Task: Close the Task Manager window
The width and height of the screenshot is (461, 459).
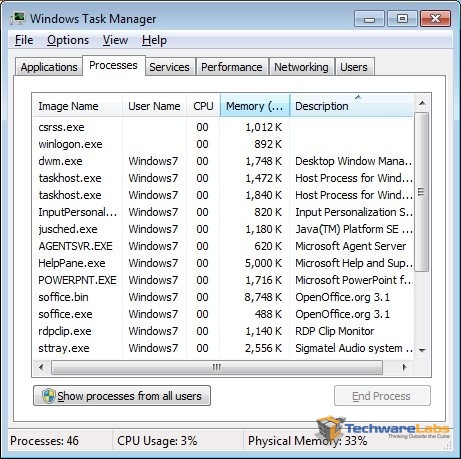Action: 435,18
